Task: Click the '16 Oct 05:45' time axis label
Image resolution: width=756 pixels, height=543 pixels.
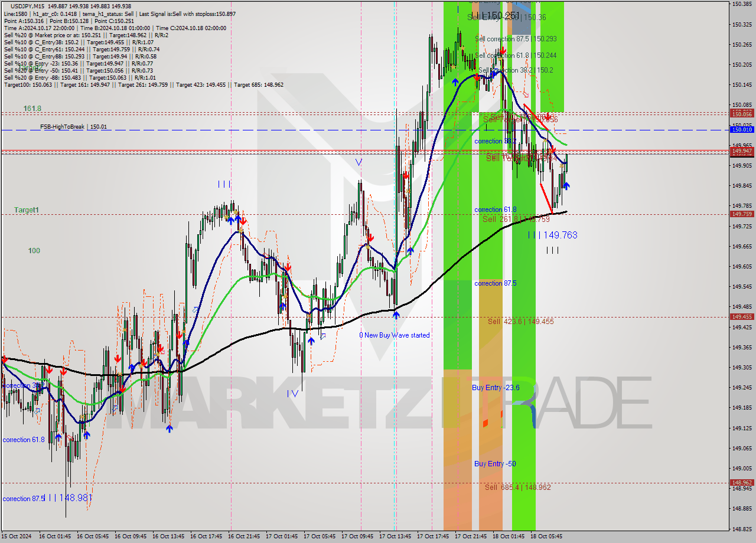Action: [x=93, y=537]
